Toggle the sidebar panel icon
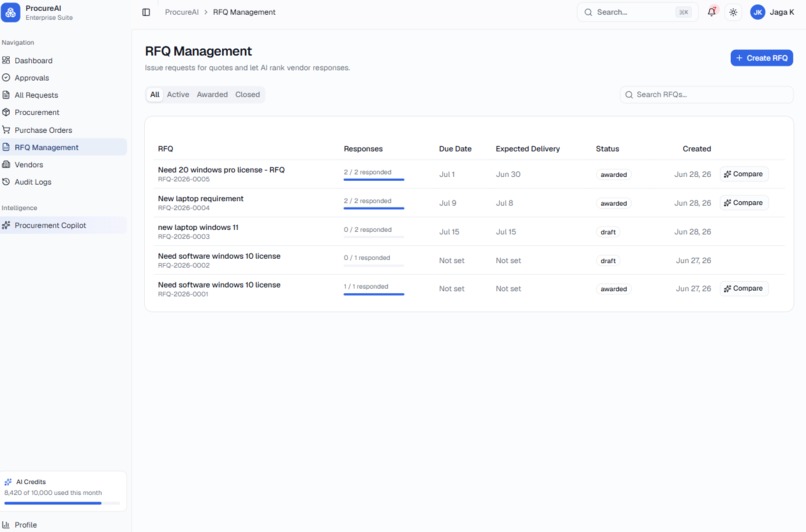The image size is (806, 532). pos(146,12)
